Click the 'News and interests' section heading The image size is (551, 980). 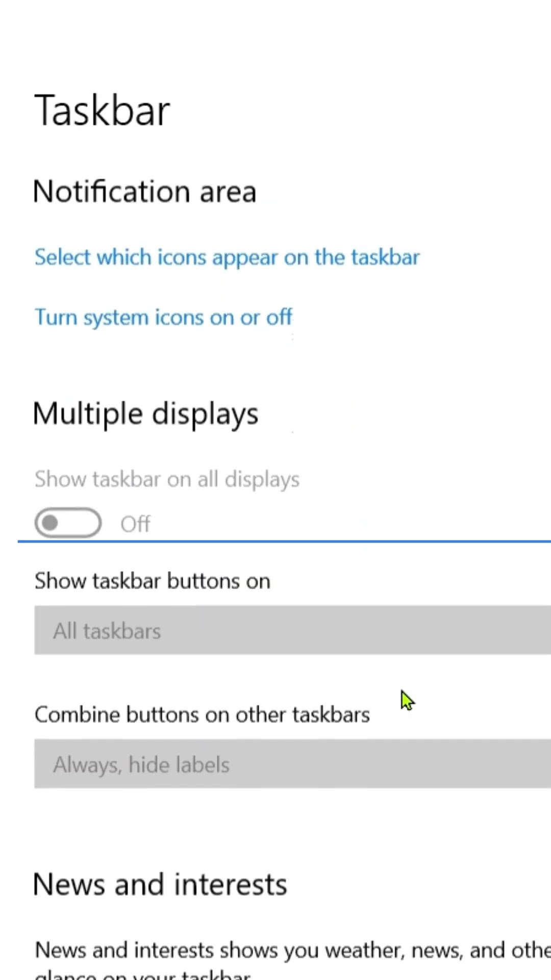pos(160,885)
